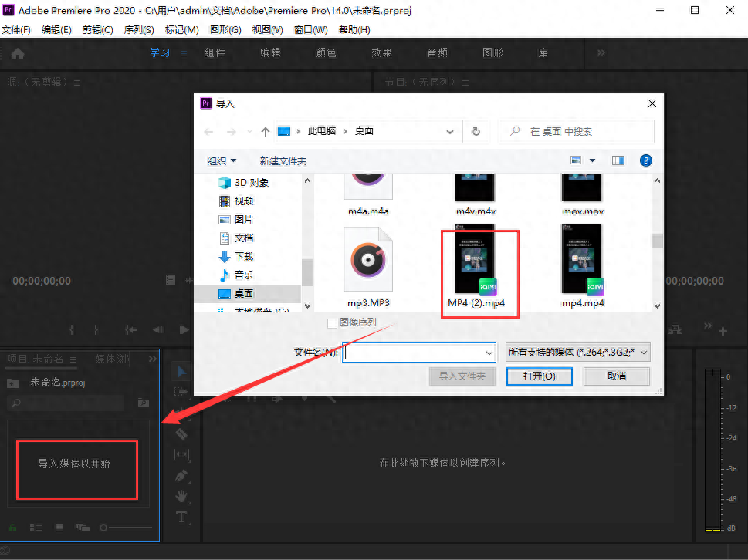
Task: Click the file list vertical scrollbar thumb
Action: tap(657, 241)
